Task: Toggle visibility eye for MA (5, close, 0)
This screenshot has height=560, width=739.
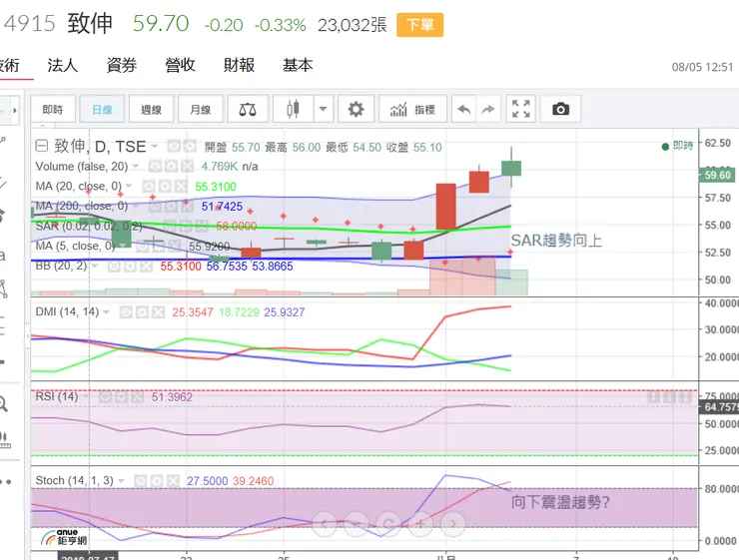Action: tap(143, 246)
